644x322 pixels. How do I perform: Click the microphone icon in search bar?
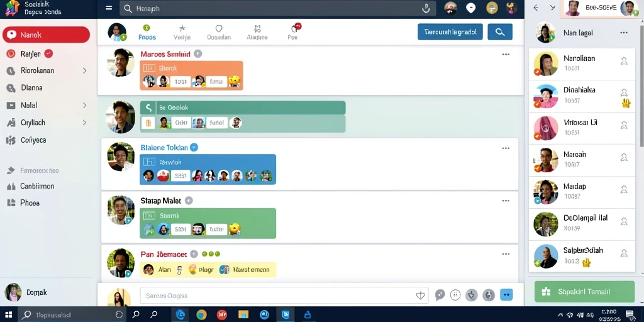point(426,8)
